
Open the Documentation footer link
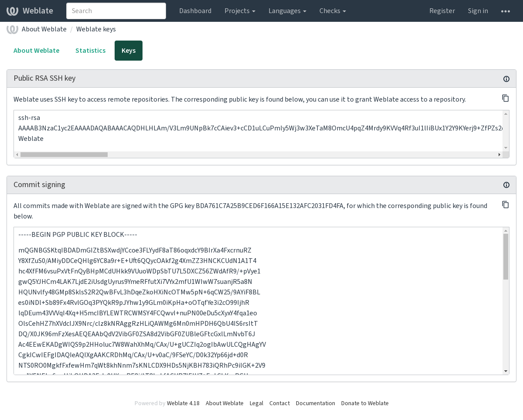(316, 403)
